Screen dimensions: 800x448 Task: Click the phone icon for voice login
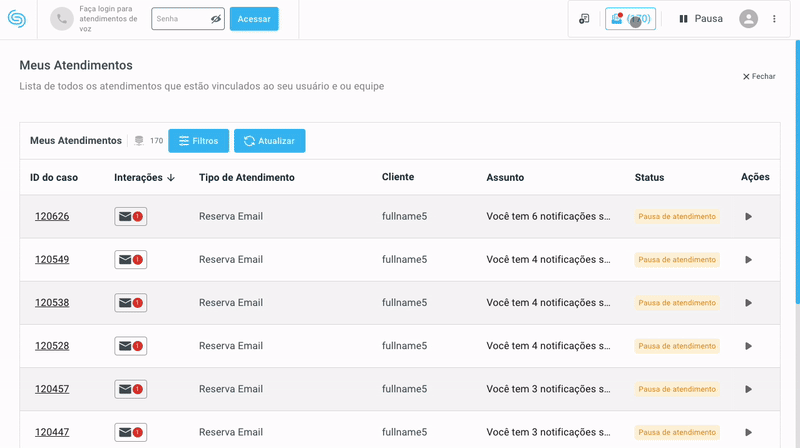(x=62, y=19)
